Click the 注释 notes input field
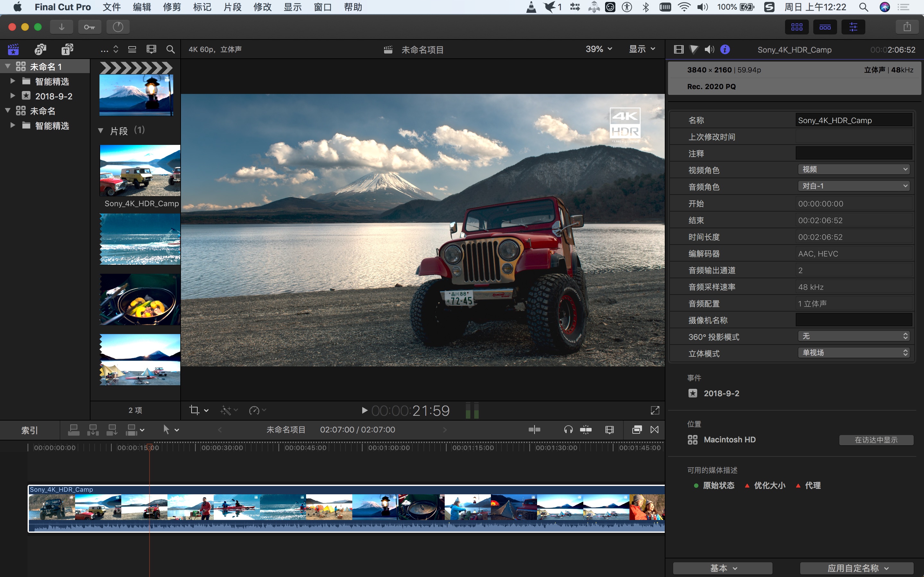Image resolution: width=924 pixels, height=577 pixels. click(x=853, y=154)
